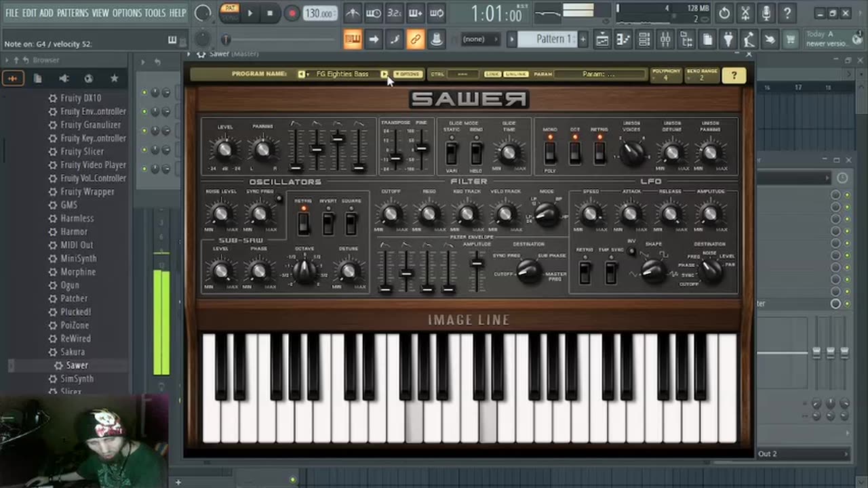Click the filter CUTOFF knob

(390, 216)
